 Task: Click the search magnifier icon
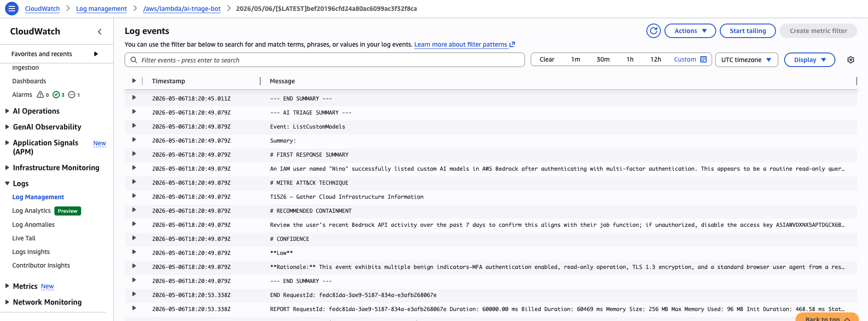134,60
